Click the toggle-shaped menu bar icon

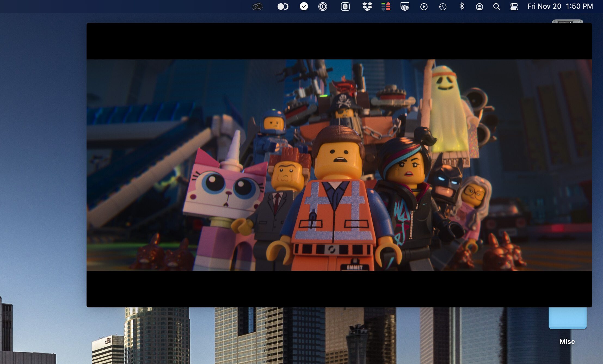tap(283, 7)
